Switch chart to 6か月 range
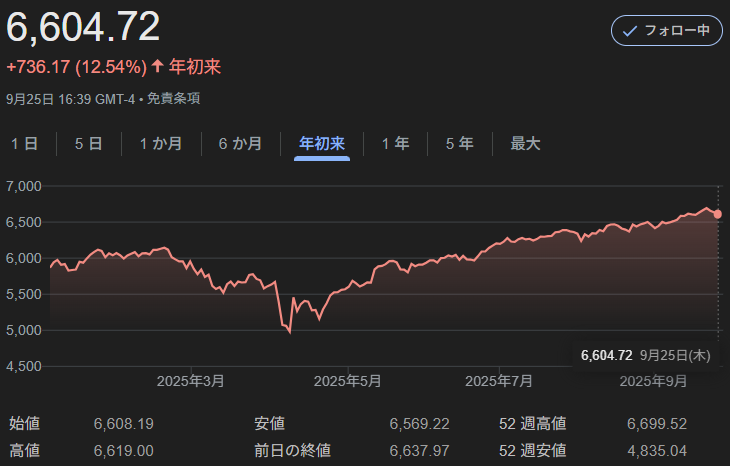The image size is (730, 466). click(240, 144)
